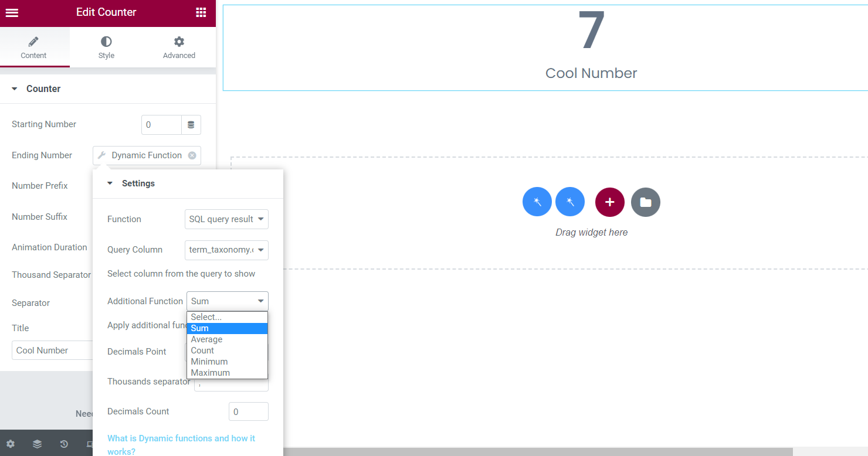The image size is (868, 456).
Task: Click the horizontal scrollbar at bottom of canvas
Action: [x=538, y=452]
